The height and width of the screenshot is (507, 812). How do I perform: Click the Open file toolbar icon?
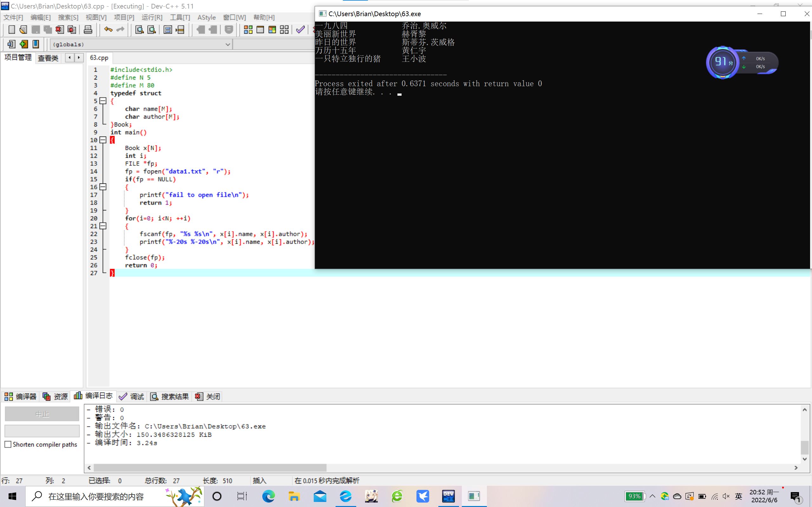click(x=23, y=29)
